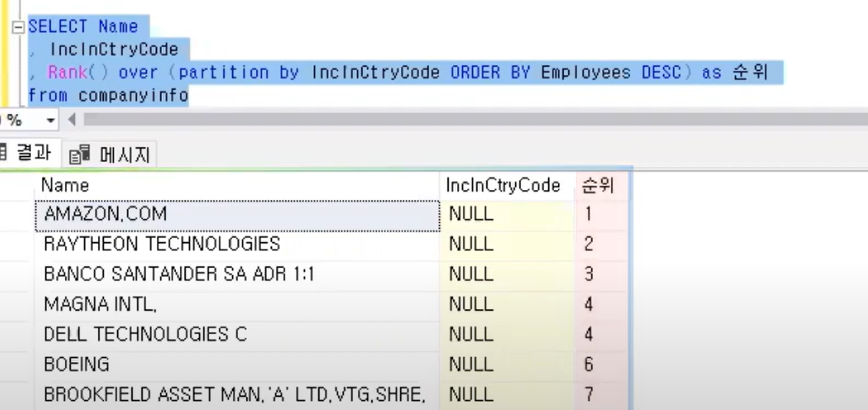This screenshot has width=868, height=410.
Task: Select the BOEING name cell
Action: click(x=237, y=364)
